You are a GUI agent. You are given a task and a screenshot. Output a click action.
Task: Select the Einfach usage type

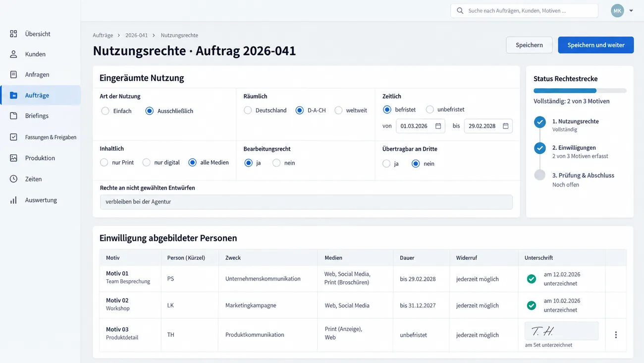pyautogui.click(x=105, y=111)
